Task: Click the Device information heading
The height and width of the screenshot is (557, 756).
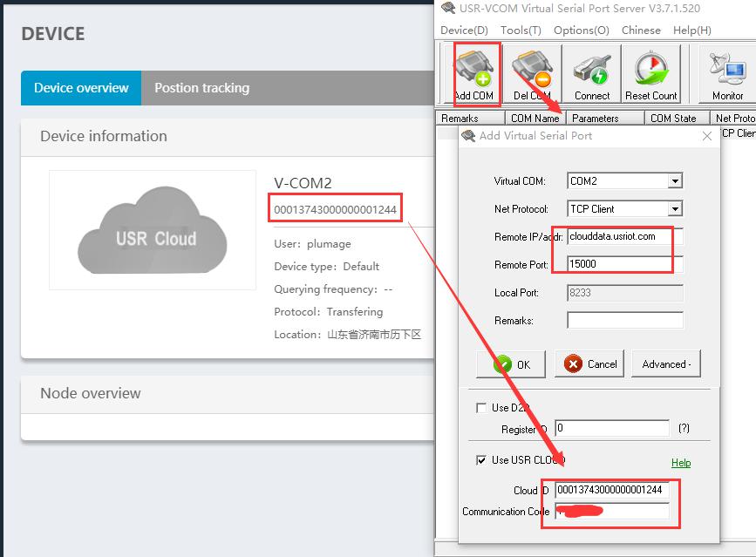Action: (x=104, y=136)
